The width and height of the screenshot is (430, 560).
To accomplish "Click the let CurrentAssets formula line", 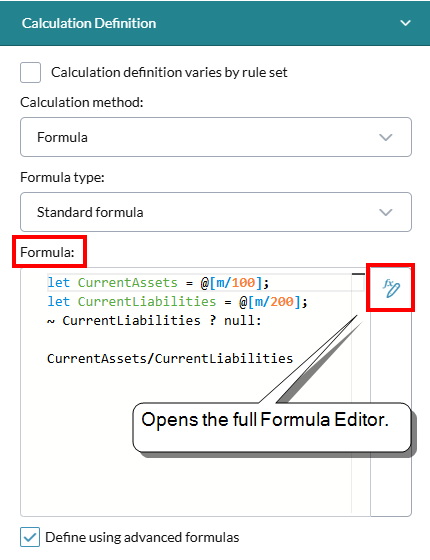I will (x=158, y=283).
